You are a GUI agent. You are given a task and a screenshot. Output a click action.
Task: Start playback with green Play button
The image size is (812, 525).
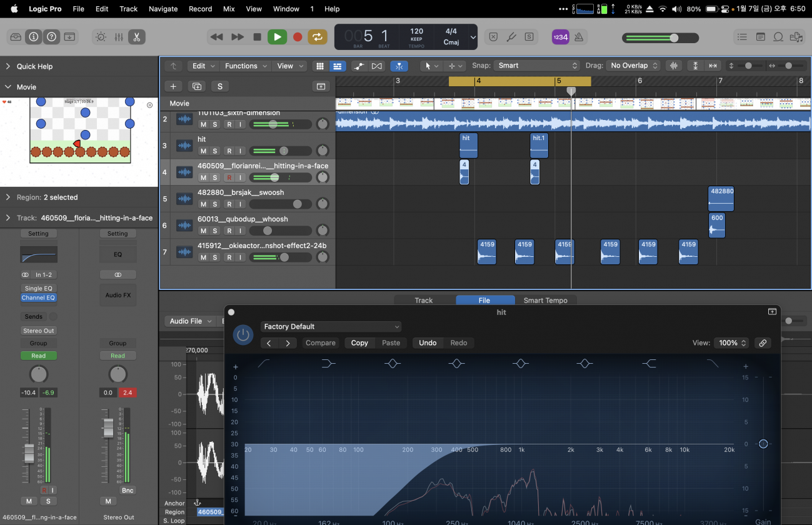277,37
